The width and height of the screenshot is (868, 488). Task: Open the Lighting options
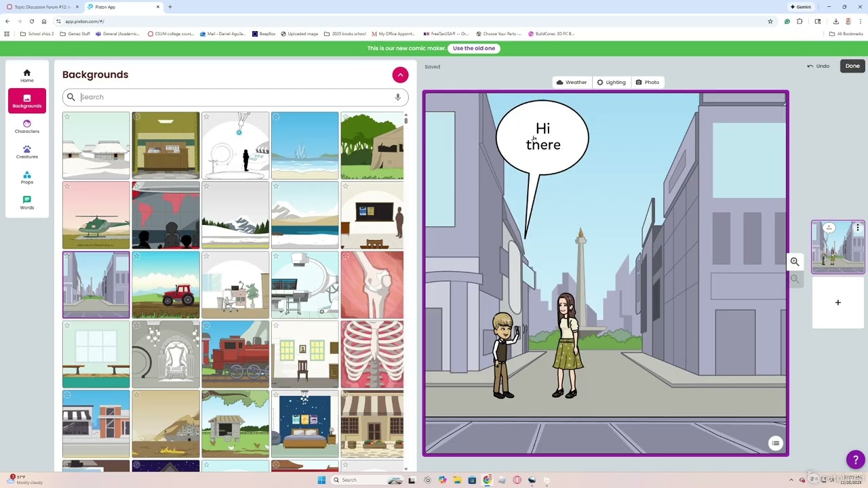pyautogui.click(x=611, y=82)
